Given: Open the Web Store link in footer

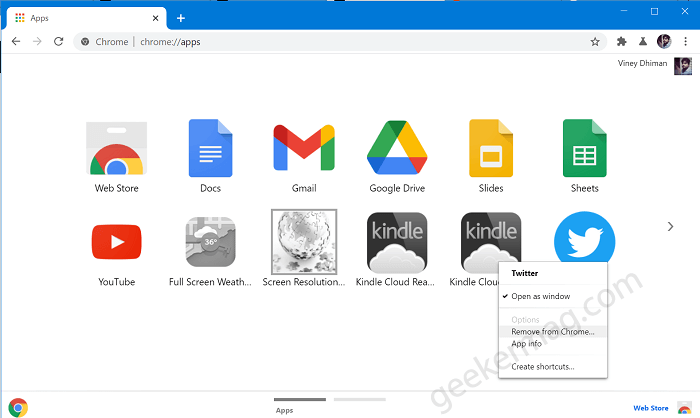Looking at the screenshot, I should 650,408.
